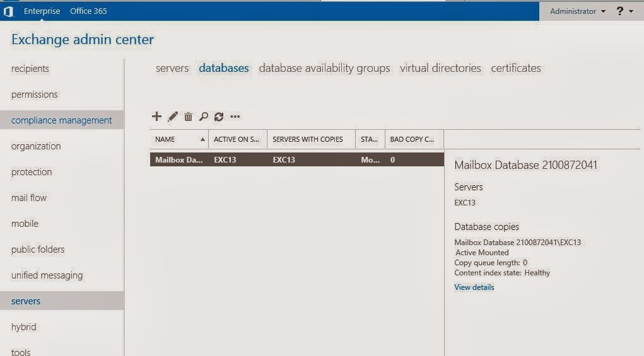Switch to the servers tab
Screen dimensions: 644x356
tap(172, 68)
